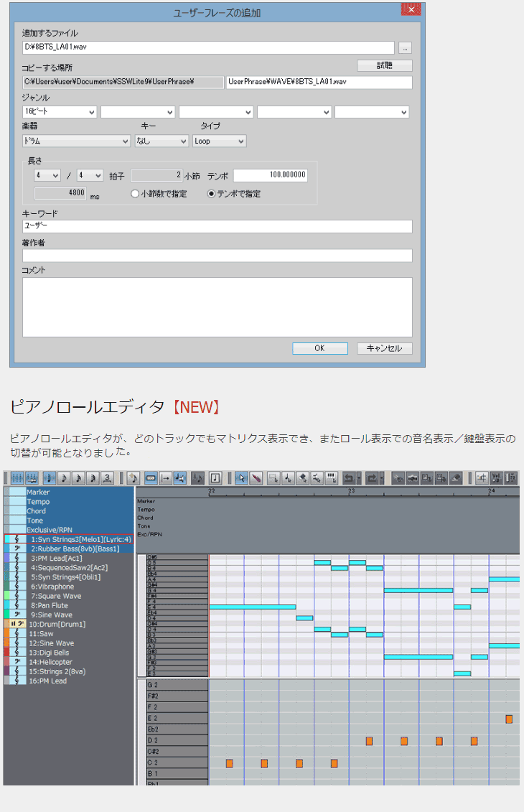Select the arrow pointer tool in toolbar
This screenshot has width=524, height=812.
pos(241,478)
